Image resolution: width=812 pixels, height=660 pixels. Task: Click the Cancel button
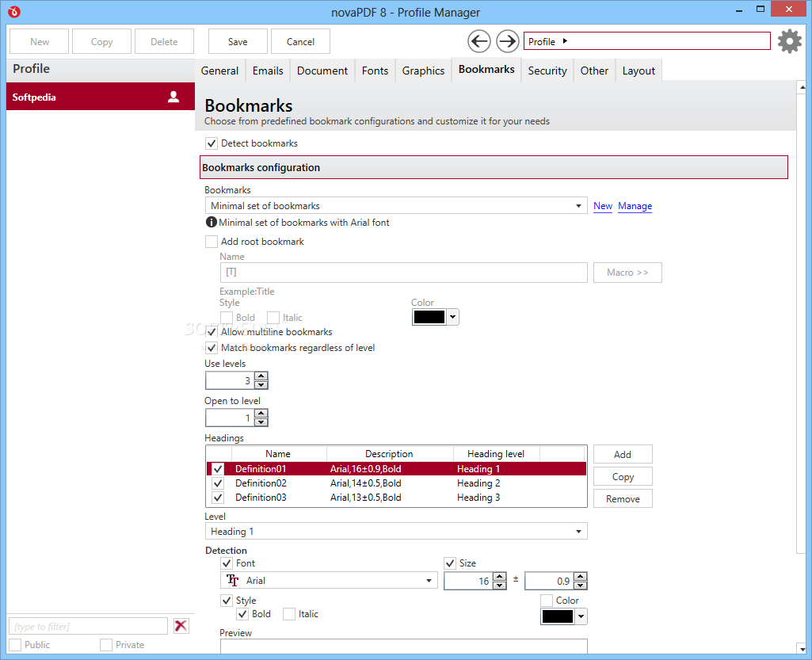click(x=300, y=41)
